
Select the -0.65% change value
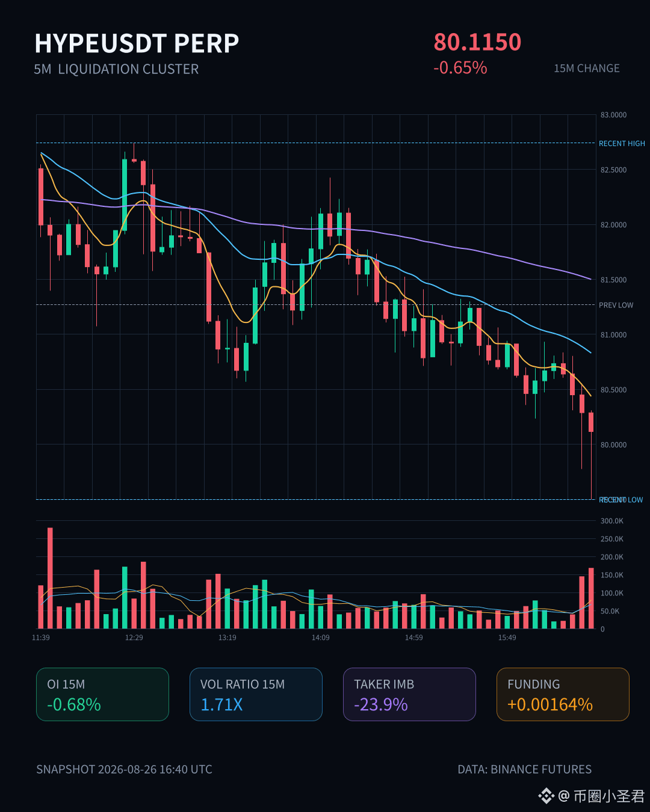[460, 67]
